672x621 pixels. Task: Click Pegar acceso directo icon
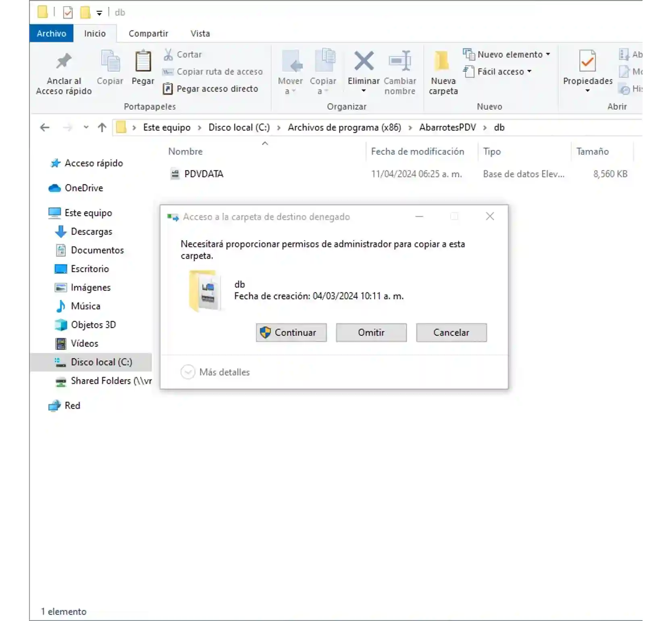tap(168, 89)
